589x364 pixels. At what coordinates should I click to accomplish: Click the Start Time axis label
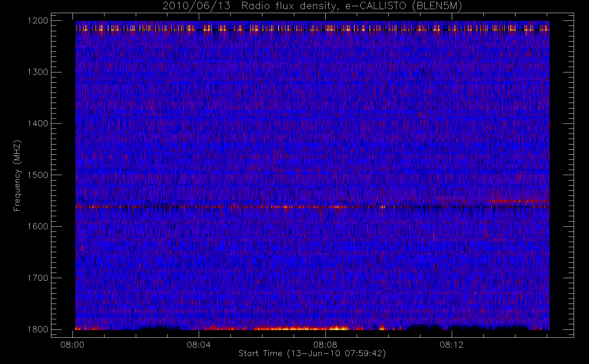(312, 353)
